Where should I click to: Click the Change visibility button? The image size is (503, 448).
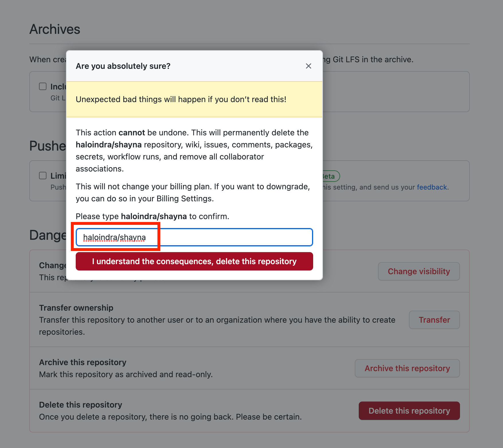click(x=419, y=271)
